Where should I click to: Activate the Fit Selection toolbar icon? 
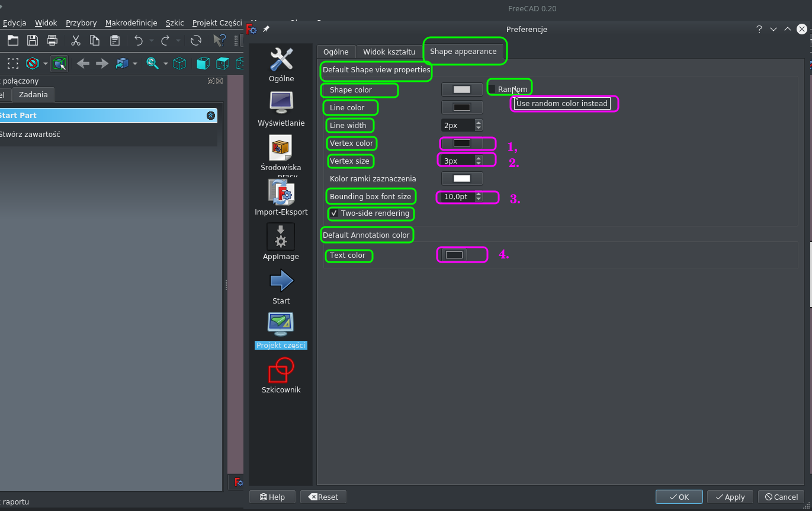click(x=59, y=63)
